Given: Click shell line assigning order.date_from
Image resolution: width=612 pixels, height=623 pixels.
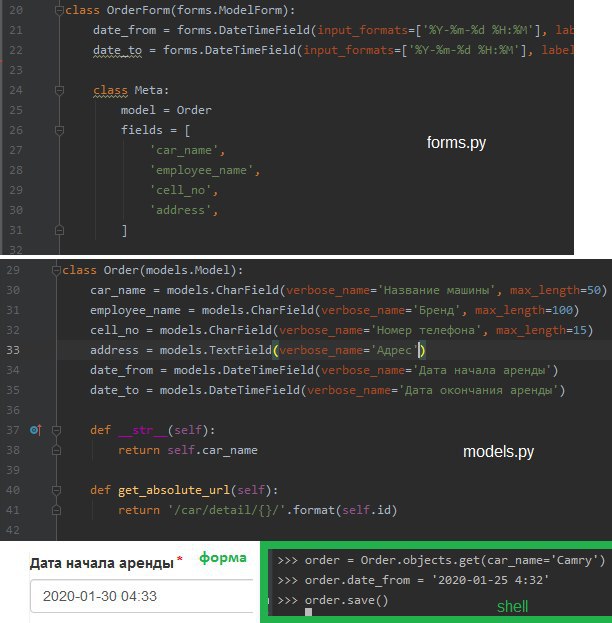Looking at the screenshot, I should 413,580.
